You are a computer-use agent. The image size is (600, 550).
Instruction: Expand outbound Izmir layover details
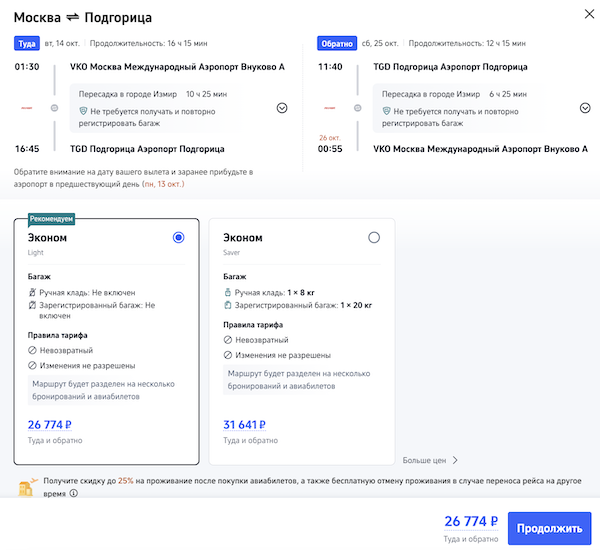pos(281,108)
